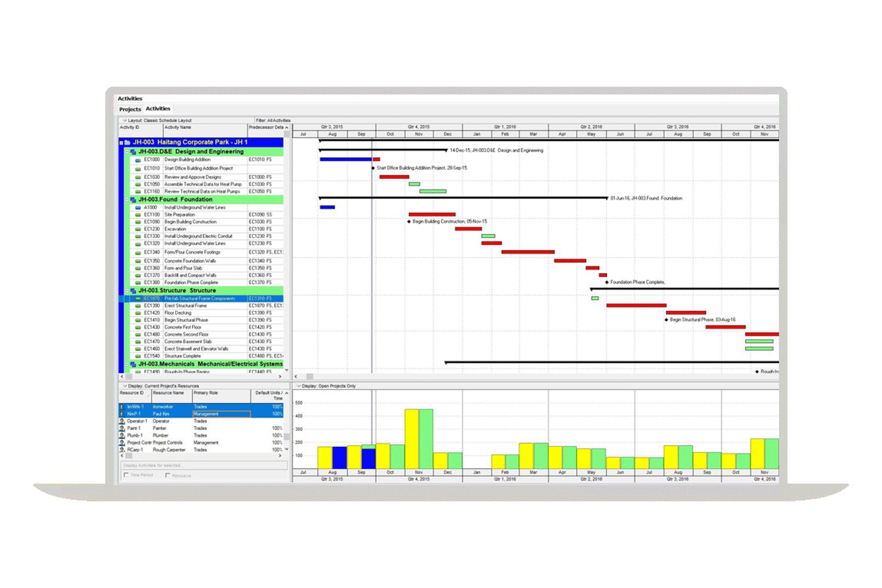Click the activity icon for A1000
882x588 pixels.
point(138,208)
